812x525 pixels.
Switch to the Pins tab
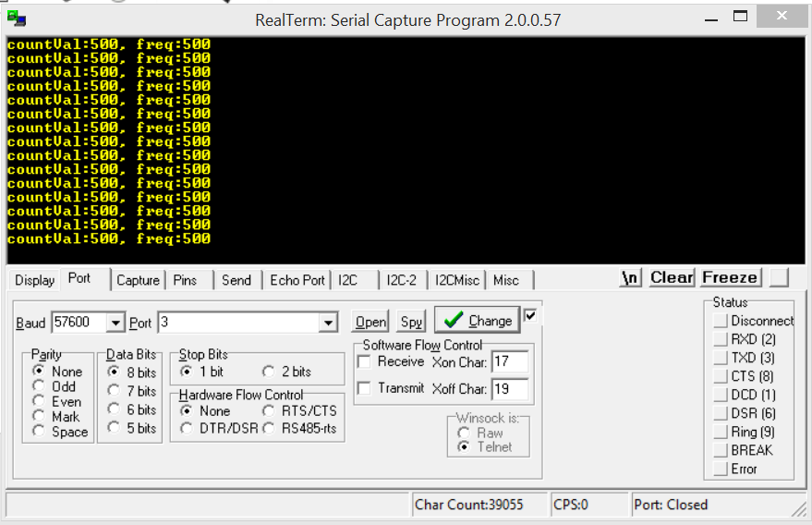[185, 280]
